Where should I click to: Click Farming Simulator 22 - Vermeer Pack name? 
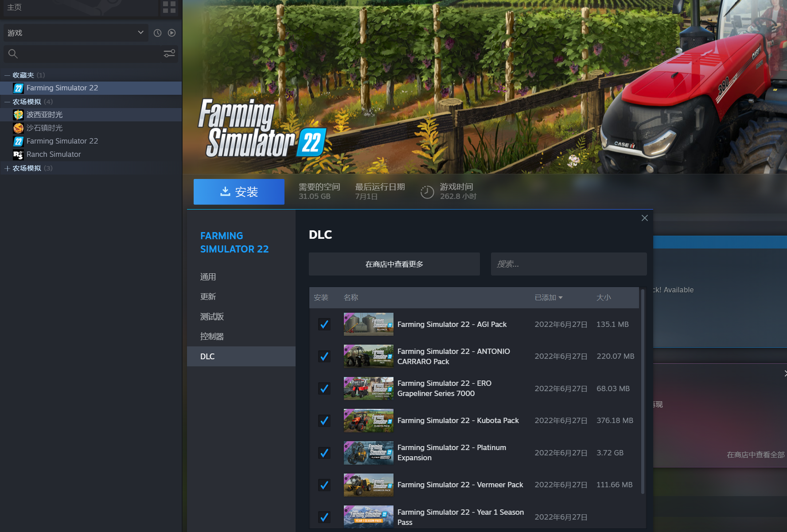click(x=460, y=485)
